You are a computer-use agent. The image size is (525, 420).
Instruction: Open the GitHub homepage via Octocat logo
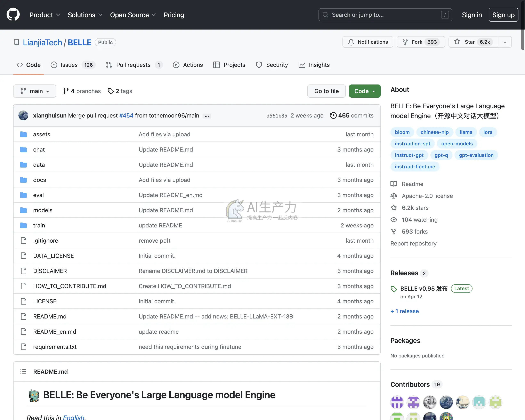(13, 15)
